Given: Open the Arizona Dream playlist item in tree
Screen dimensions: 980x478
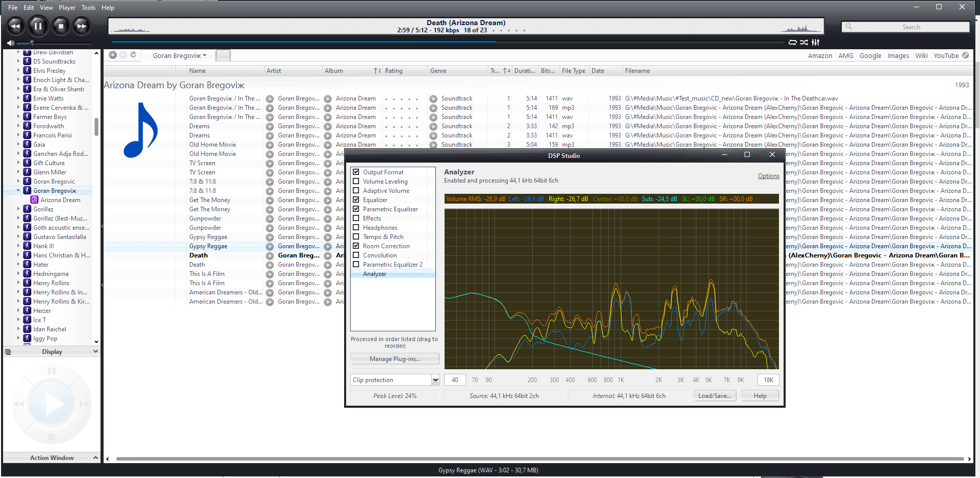Looking at the screenshot, I should click(x=61, y=200).
